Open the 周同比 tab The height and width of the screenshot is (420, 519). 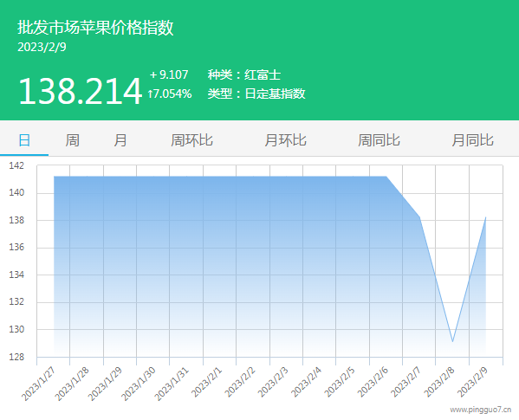tap(379, 140)
